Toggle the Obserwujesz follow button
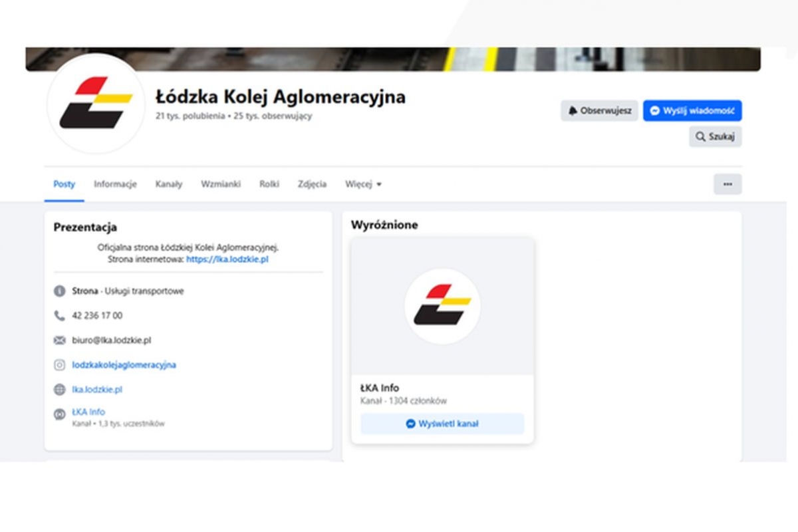Viewport: 798px width, 532px height. click(x=600, y=111)
